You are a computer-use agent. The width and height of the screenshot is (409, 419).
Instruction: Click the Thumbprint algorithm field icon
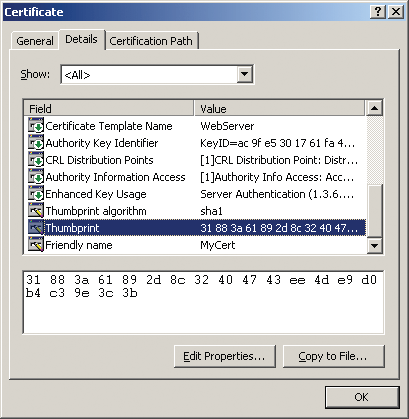36,211
